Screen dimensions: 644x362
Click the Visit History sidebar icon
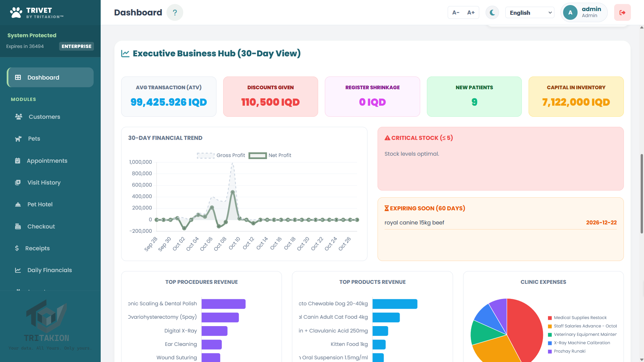point(18,183)
